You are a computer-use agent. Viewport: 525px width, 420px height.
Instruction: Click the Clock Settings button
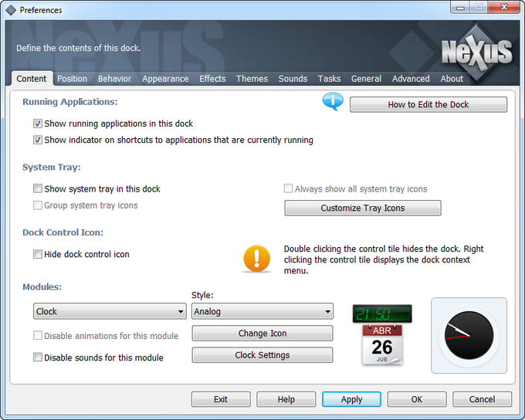262,355
